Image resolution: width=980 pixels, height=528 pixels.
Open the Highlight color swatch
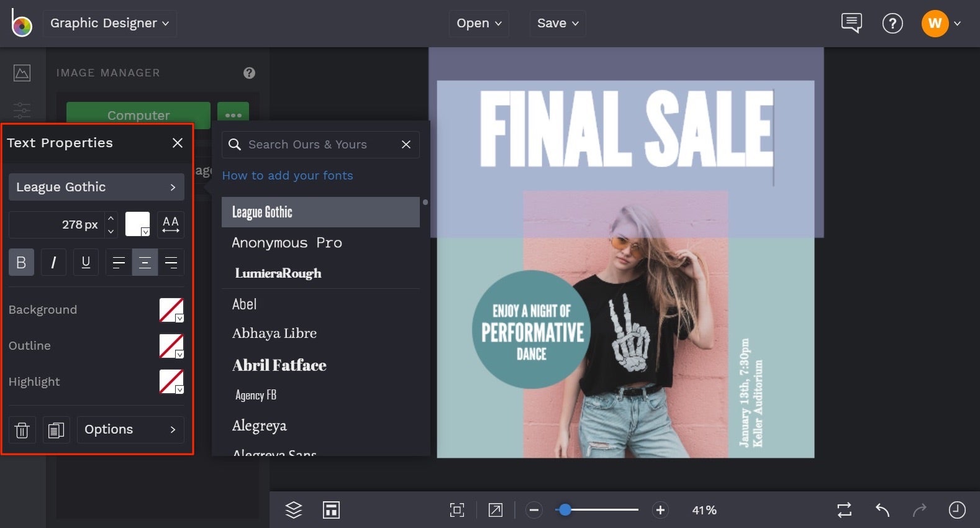pos(171,381)
